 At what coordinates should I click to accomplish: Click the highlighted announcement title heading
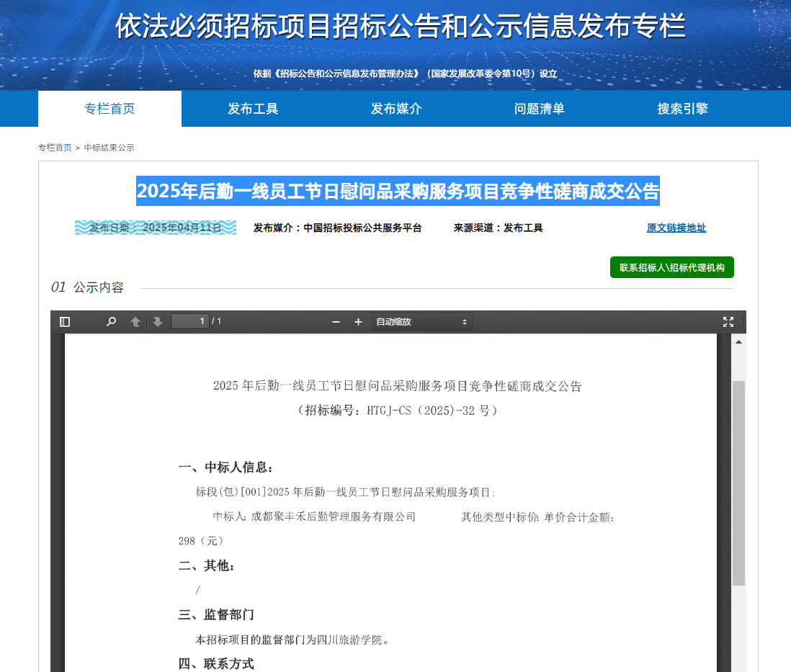pyautogui.click(x=398, y=191)
